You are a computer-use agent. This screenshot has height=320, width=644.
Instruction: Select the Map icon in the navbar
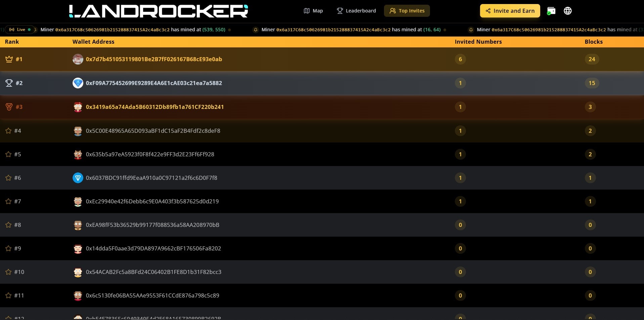pyautogui.click(x=307, y=10)
